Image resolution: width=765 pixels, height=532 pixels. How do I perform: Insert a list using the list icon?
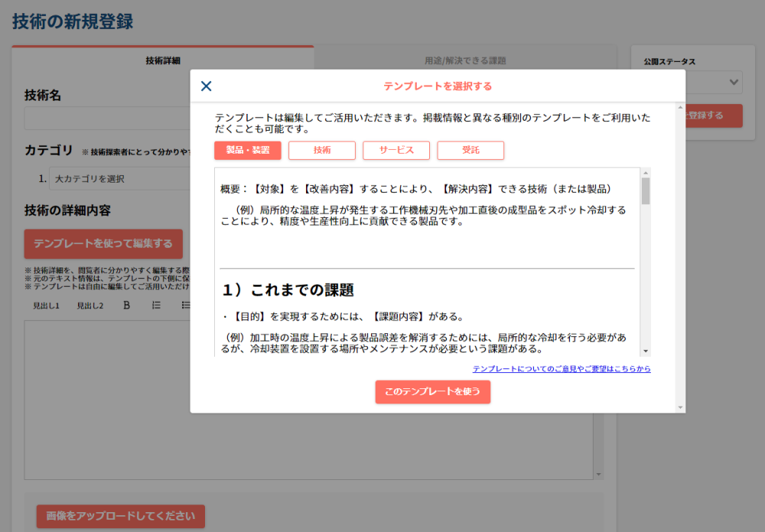(x=156, y=306)
